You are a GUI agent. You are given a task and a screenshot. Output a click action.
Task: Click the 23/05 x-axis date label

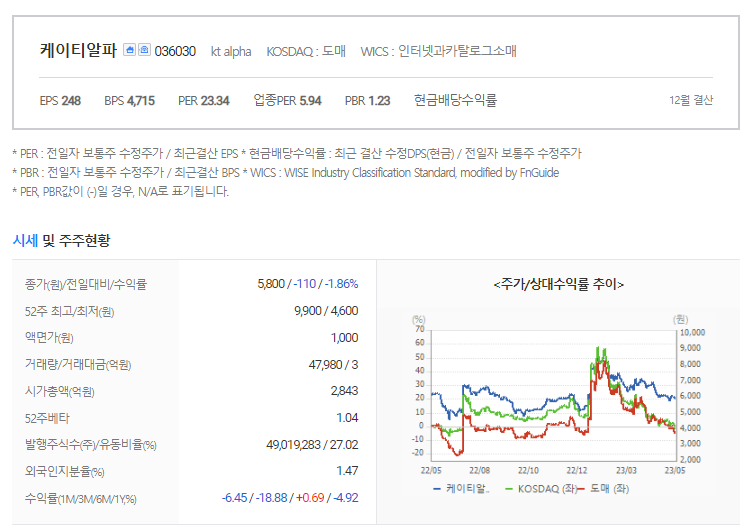(674, 470)
